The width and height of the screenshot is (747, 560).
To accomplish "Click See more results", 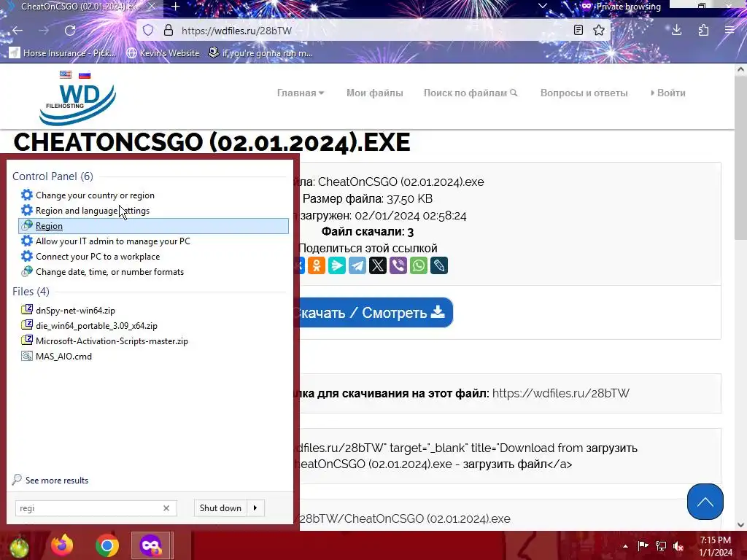I will pyautogui.click(x=50, y=480).
